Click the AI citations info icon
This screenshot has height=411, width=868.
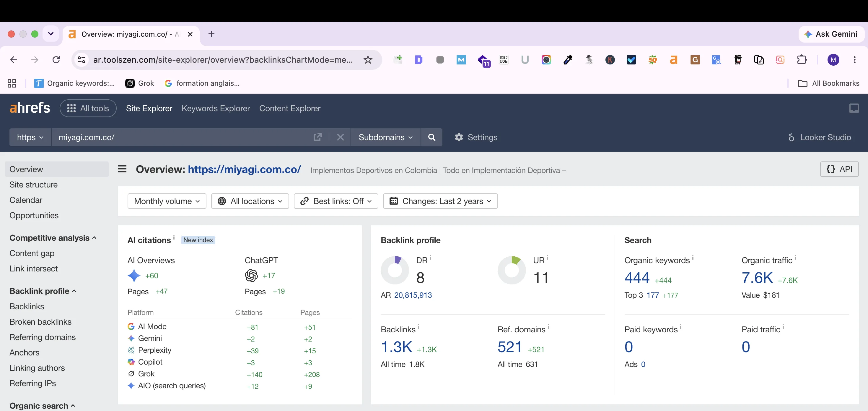(x=174, y=237)
